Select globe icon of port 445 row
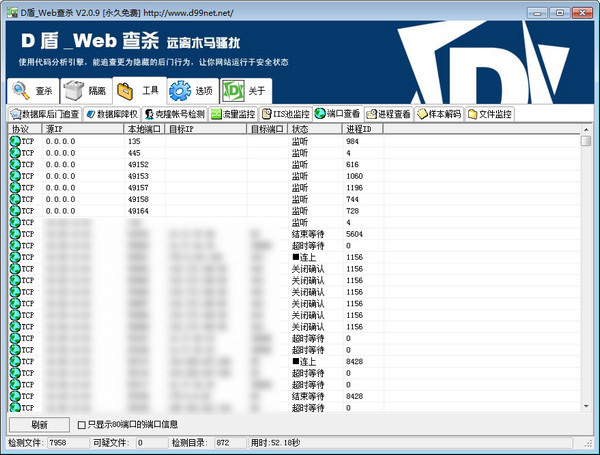 [x=15, y=153]
